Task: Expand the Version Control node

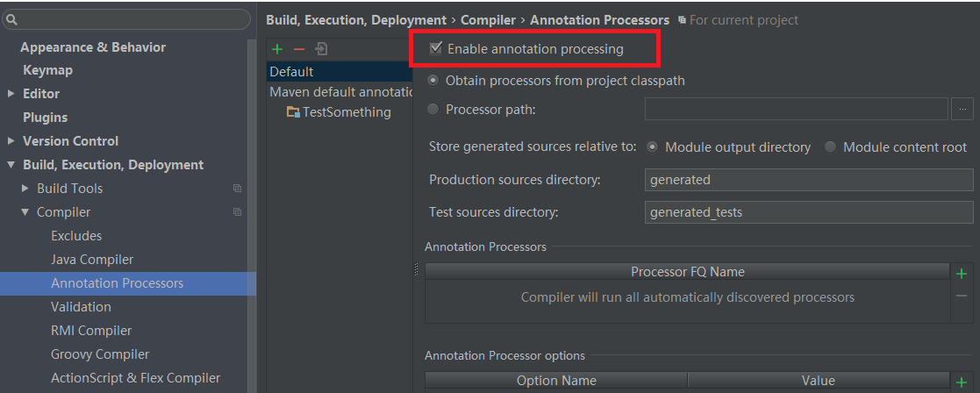Action: (x=11, y=141)
